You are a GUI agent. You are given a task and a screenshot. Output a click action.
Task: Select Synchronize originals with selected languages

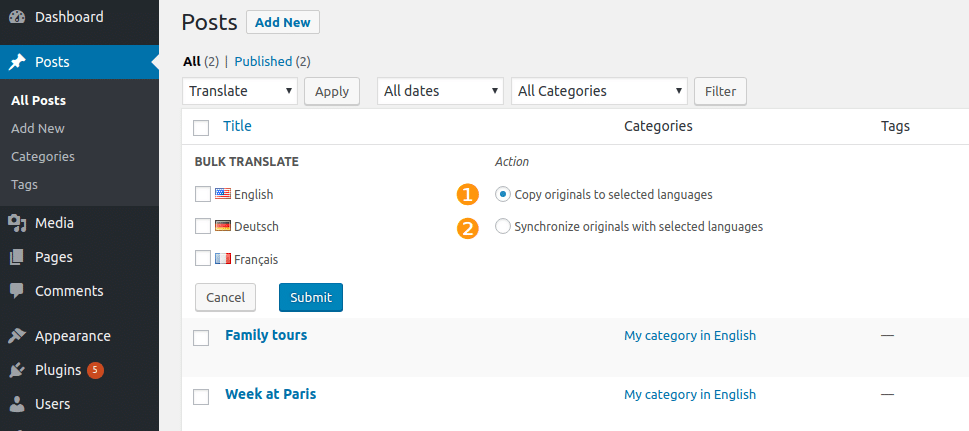(x=503, y=226)
